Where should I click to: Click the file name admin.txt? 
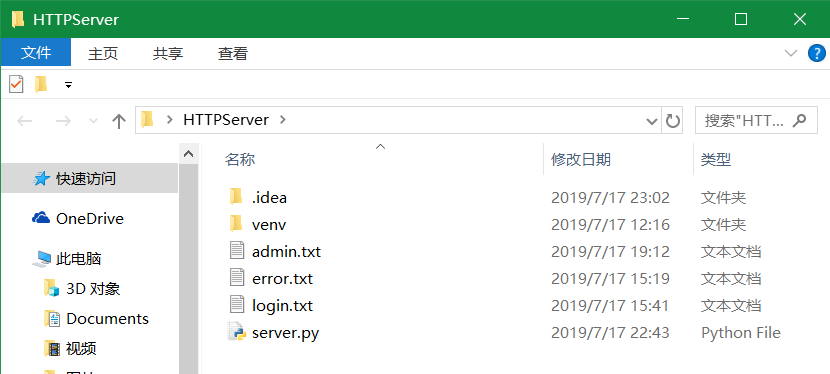(x=286, y=251)
